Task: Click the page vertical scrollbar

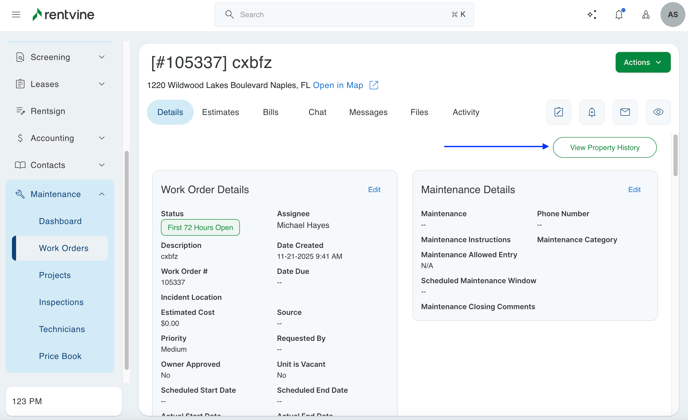Action: coord(676,155)
